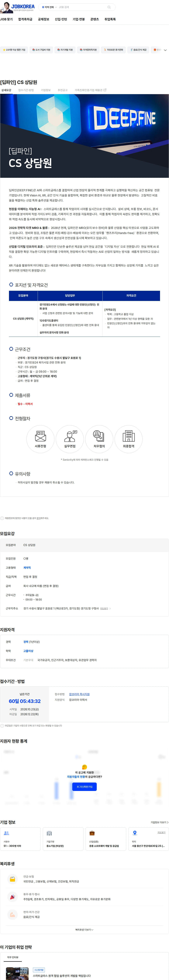The image size is (169, 980).
Task: Click the 포지션 및 자격요건 bullet icon
Action: click(x=11, y=285)
